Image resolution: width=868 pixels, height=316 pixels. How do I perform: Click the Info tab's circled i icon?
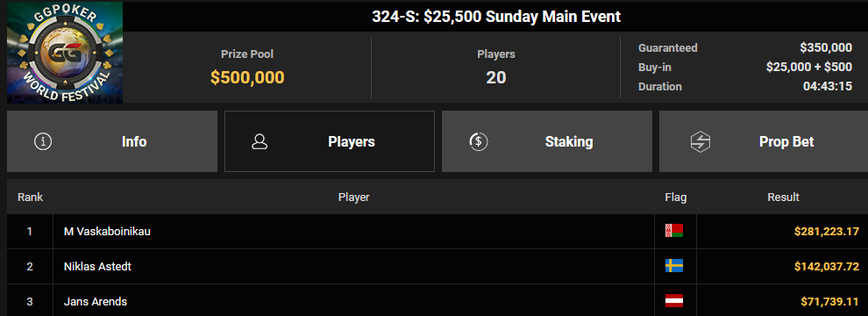43,141
